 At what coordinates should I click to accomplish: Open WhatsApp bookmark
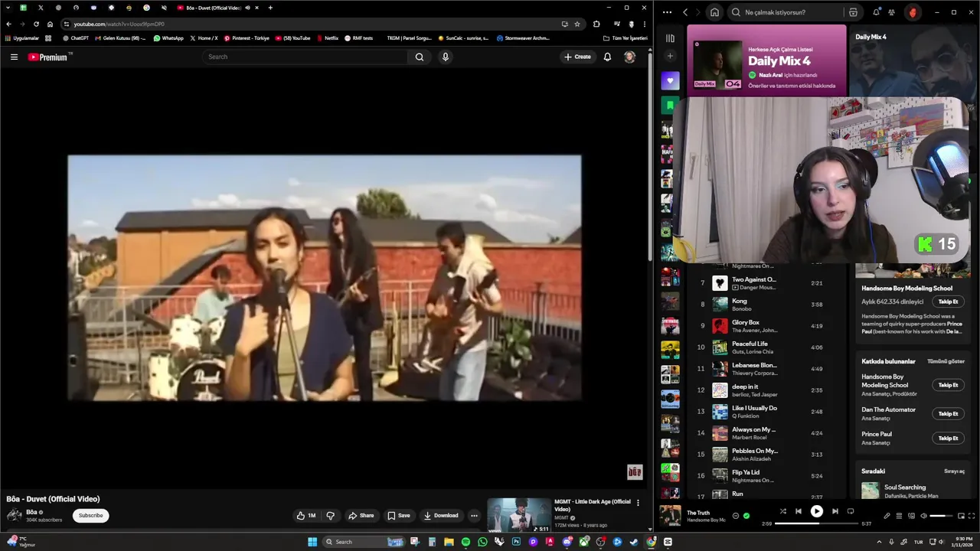(x=168, y=37)
